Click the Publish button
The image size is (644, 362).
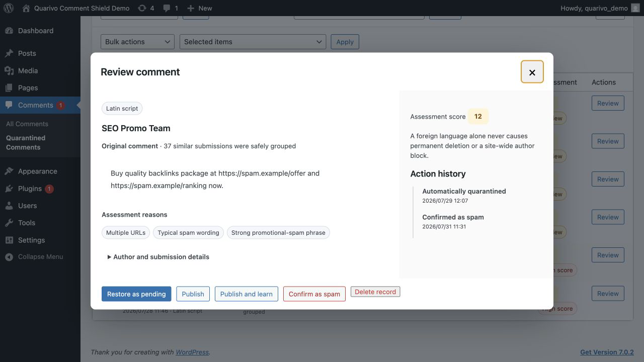[x=193, y=294]
